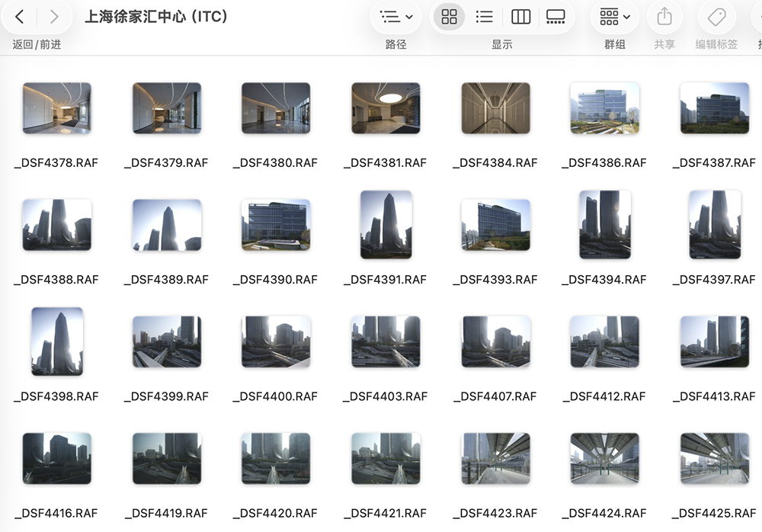Switch to list view
This screenshot has width=762, height=532.
pyautogui.click(x=485, y=17)
